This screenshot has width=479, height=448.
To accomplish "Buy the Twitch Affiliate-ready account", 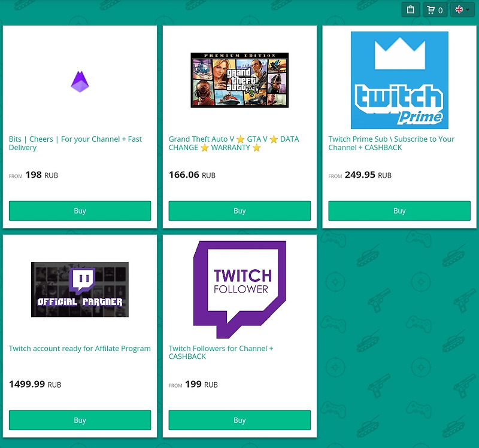I will coord(80,420).
